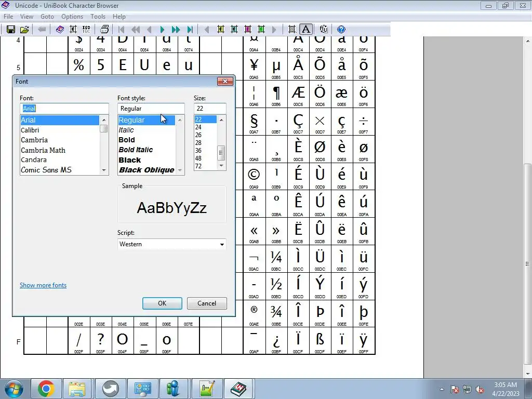532x399 pixels.
Task: Click the green last-page arrow icon
Action: point(190,30)
